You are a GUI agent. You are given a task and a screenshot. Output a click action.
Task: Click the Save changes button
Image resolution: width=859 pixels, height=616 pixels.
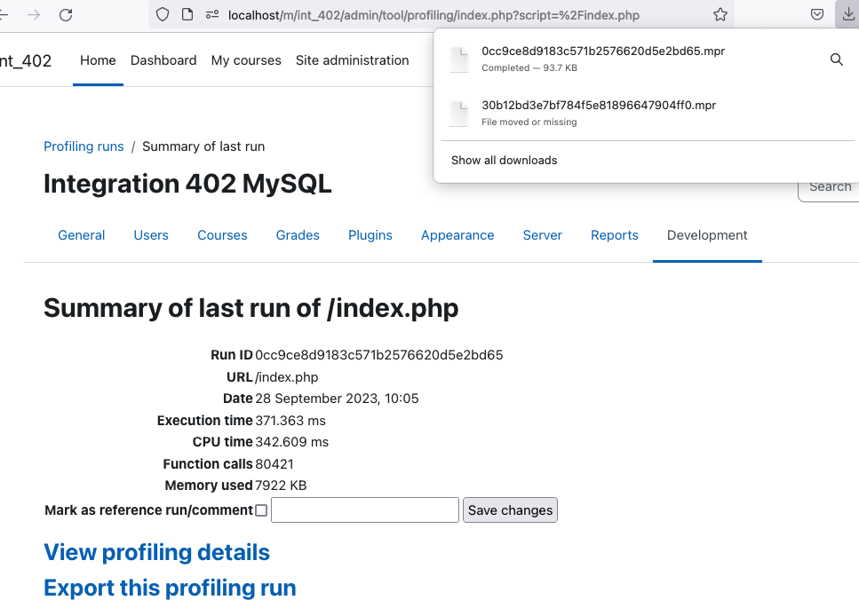pyautogui.click(x=510, y=509)
